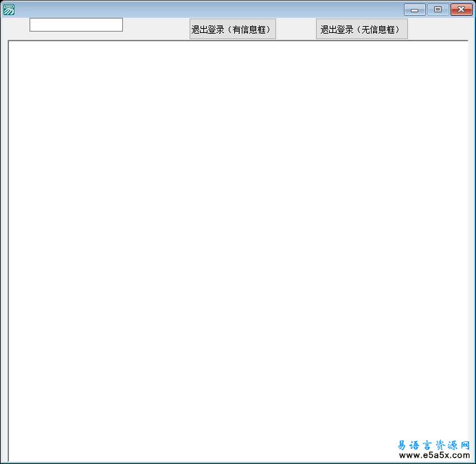Screen dimensions: 476x464
Task: Maximize the application window
Action: click(437, 10)
